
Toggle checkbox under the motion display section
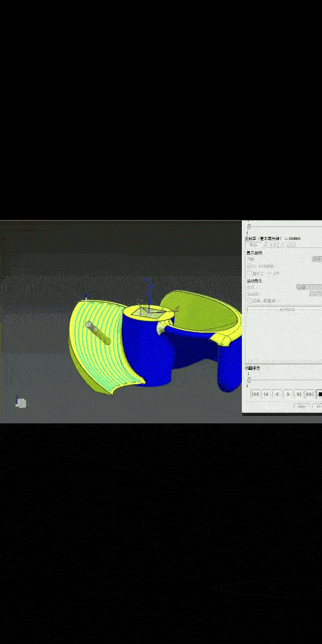pos(250,301)
